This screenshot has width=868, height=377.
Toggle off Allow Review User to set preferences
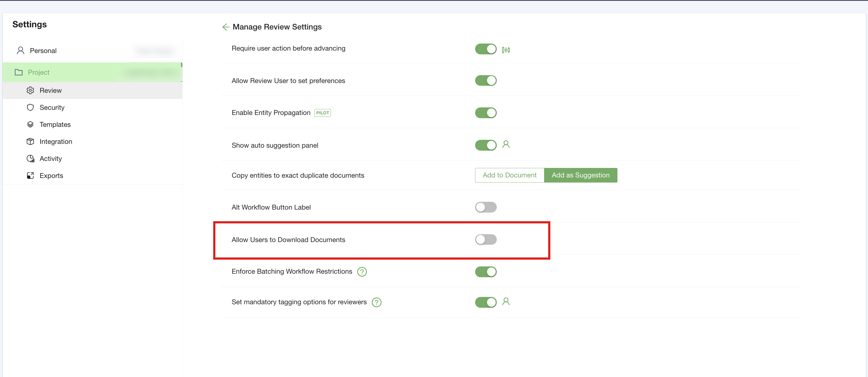pos(486,81)
